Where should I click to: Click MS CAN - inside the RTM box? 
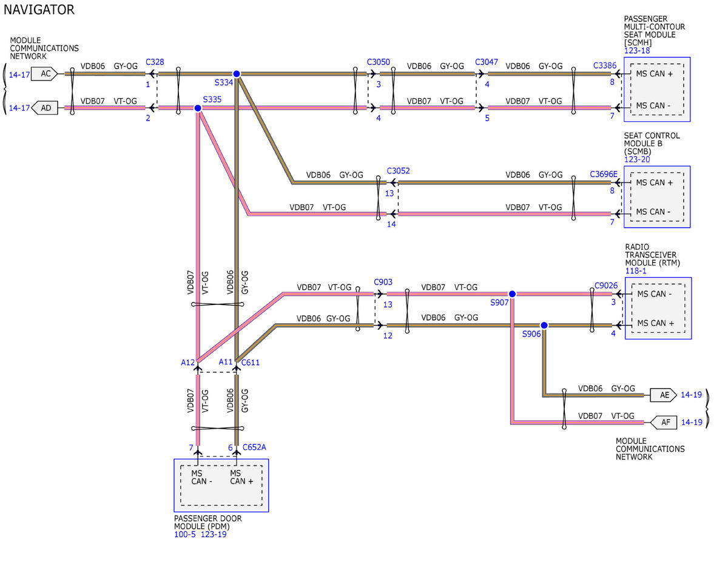tap(654, 294)
